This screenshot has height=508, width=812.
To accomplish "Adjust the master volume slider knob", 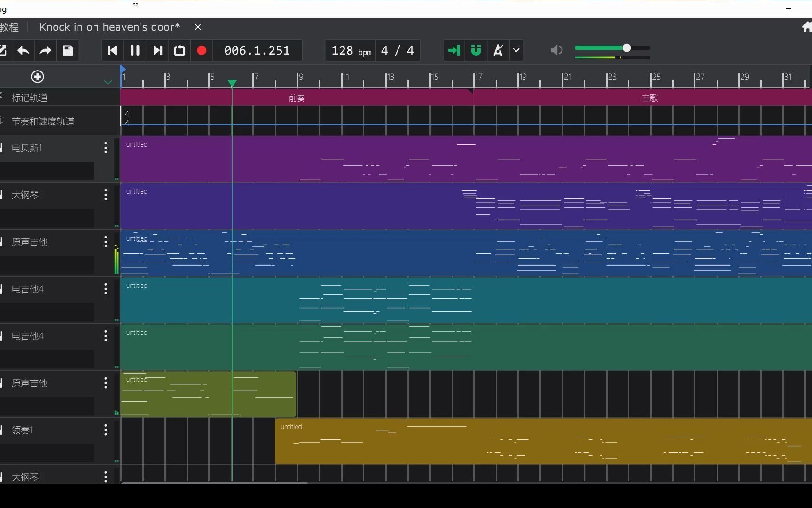I will 626,48.
